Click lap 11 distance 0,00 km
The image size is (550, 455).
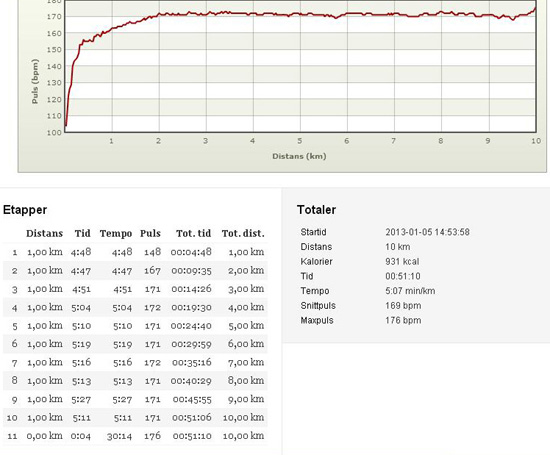point(45,436)
